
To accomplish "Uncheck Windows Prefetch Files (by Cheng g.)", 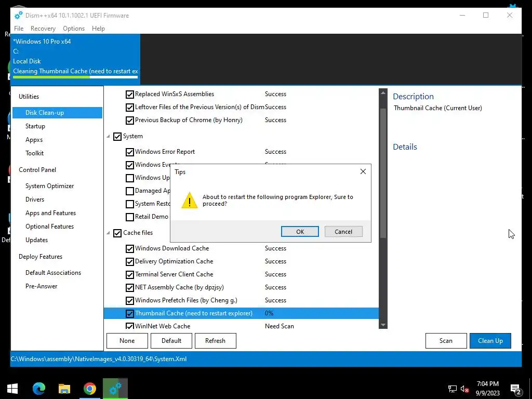I will (129, 301).
